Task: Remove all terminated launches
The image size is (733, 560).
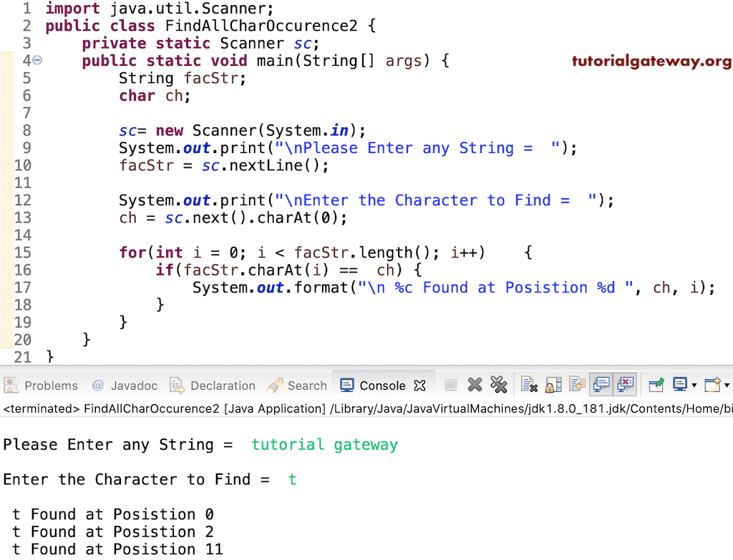Action: [500, 384]
